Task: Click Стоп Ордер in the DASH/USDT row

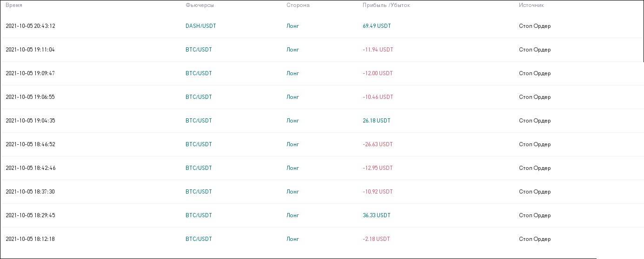Action: 535,26
